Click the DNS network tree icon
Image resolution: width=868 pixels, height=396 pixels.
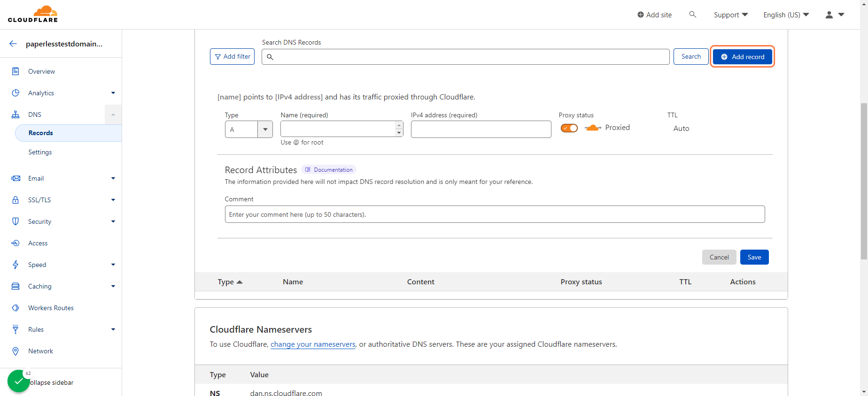15,114
